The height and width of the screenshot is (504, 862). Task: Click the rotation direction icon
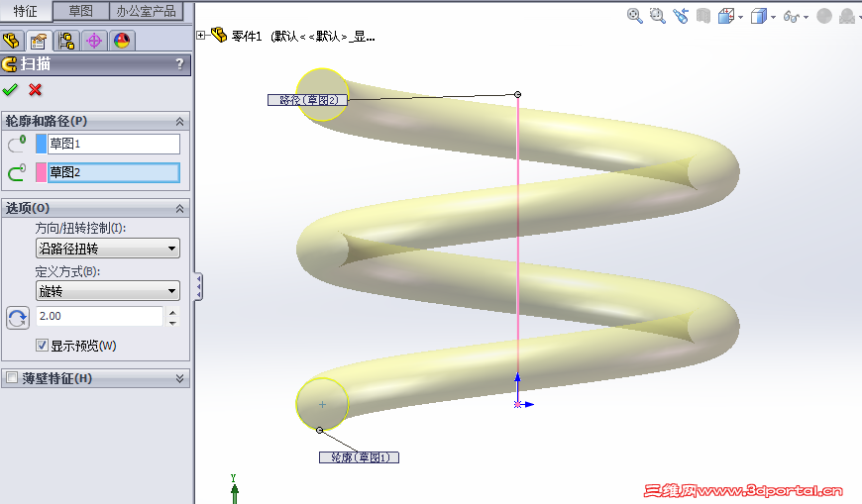coord(18,318)
